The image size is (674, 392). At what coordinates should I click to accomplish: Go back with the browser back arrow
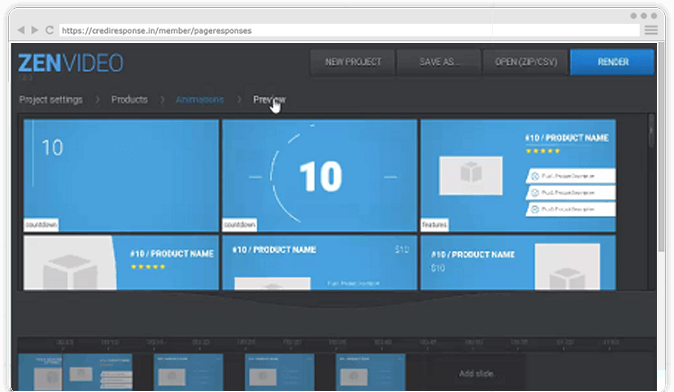pyautogui.click(x=21, y=30)
